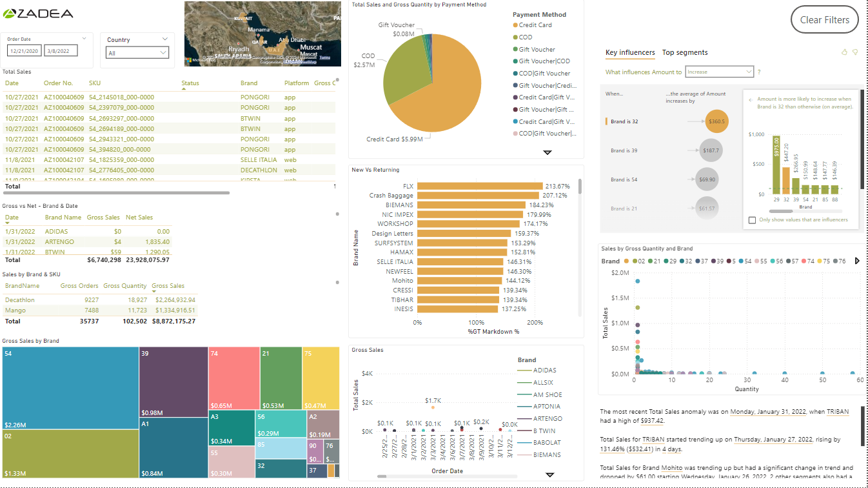
Task: Click the Gift Voucher legend item
Action: 533,49
